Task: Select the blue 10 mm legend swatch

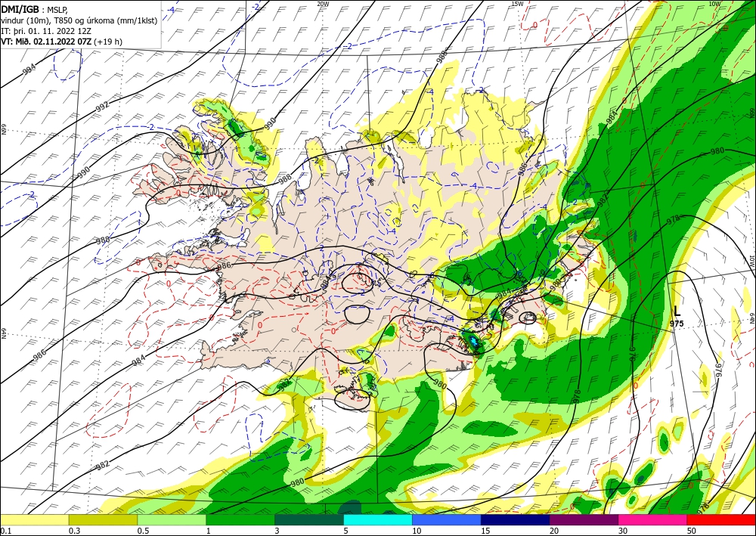Action: [x=447, y=520]
